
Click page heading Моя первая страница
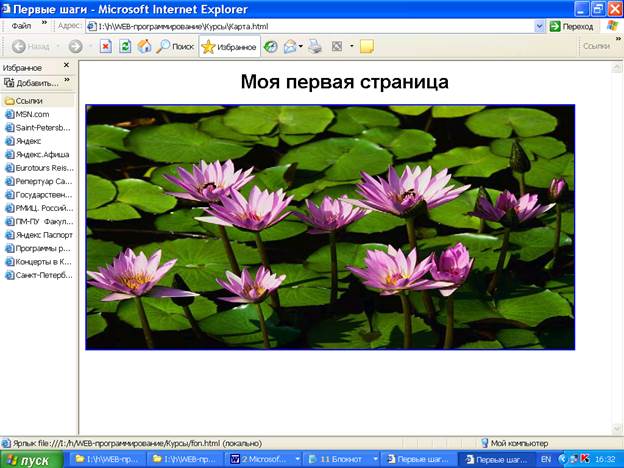pyautogui.click(x=345, y=82)
